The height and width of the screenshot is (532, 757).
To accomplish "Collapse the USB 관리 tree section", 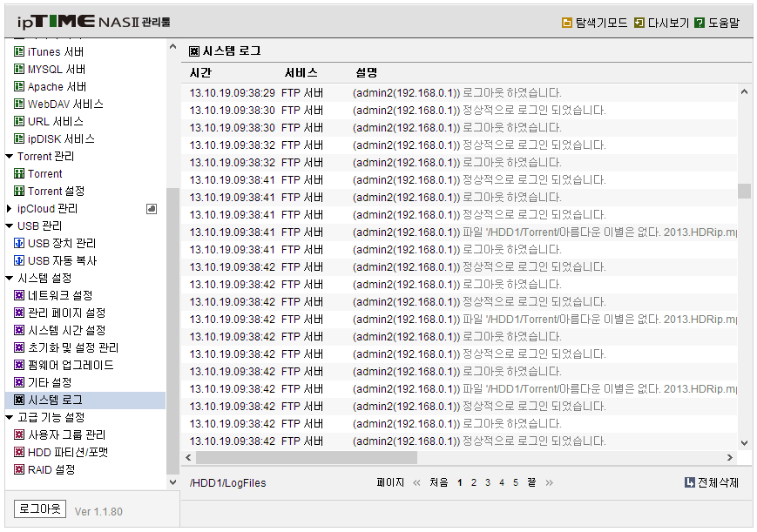I will coord(10,226).
